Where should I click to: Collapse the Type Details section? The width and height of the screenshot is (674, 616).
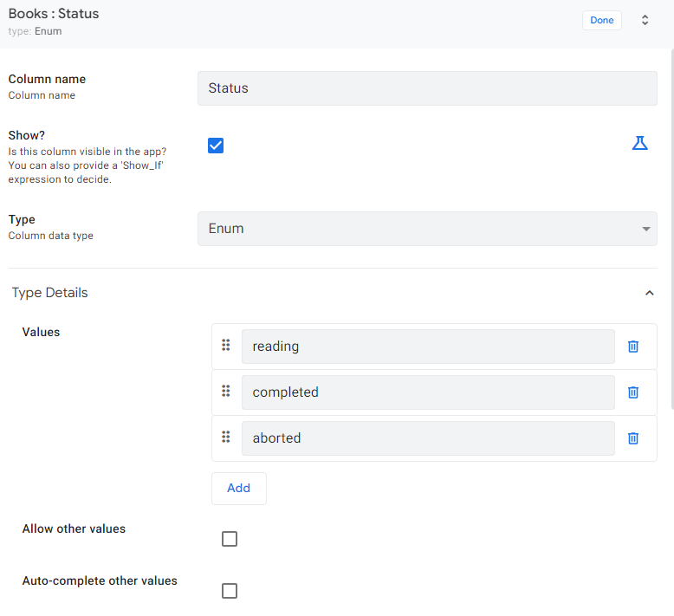coord(649,293)
